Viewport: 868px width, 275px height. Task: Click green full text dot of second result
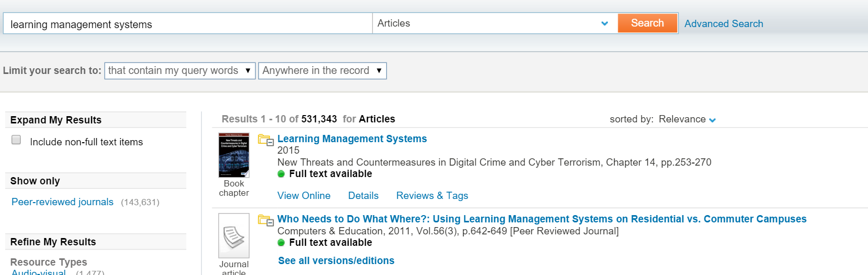(x=282, y=243)
